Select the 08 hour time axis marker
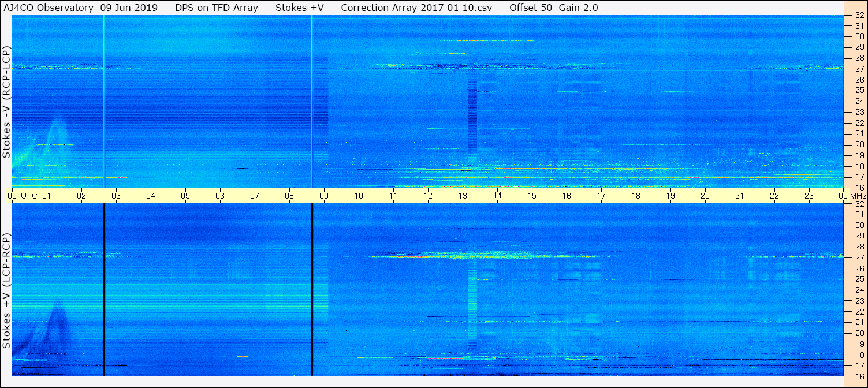Image resolution: width=868 pixels, height=388 pixels. click(289, 196)
